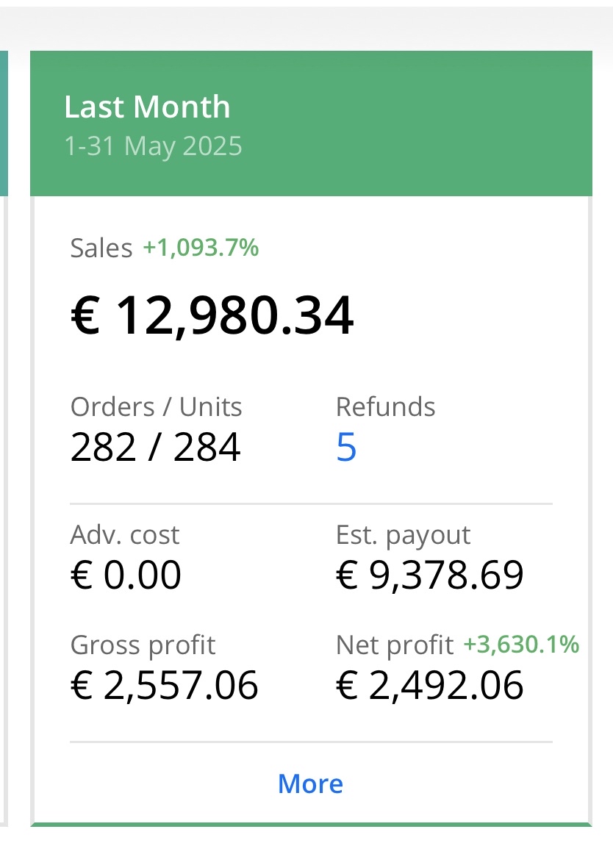Click the Refunds label
613x868 pixels.
coord(385,407)
